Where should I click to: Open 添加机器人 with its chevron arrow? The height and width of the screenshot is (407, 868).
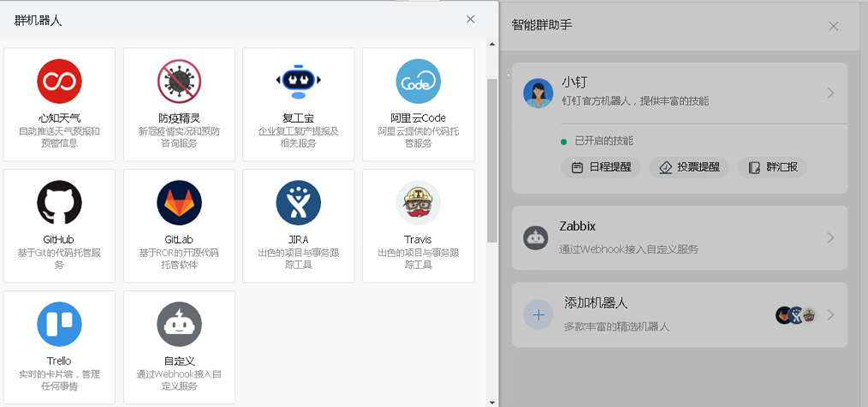[x=830, y=315]
